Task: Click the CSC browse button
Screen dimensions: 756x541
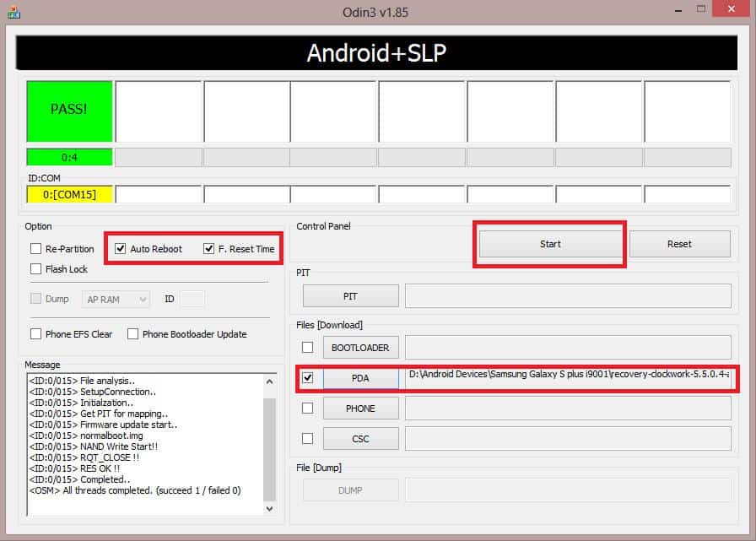Action: coord(360,439)
